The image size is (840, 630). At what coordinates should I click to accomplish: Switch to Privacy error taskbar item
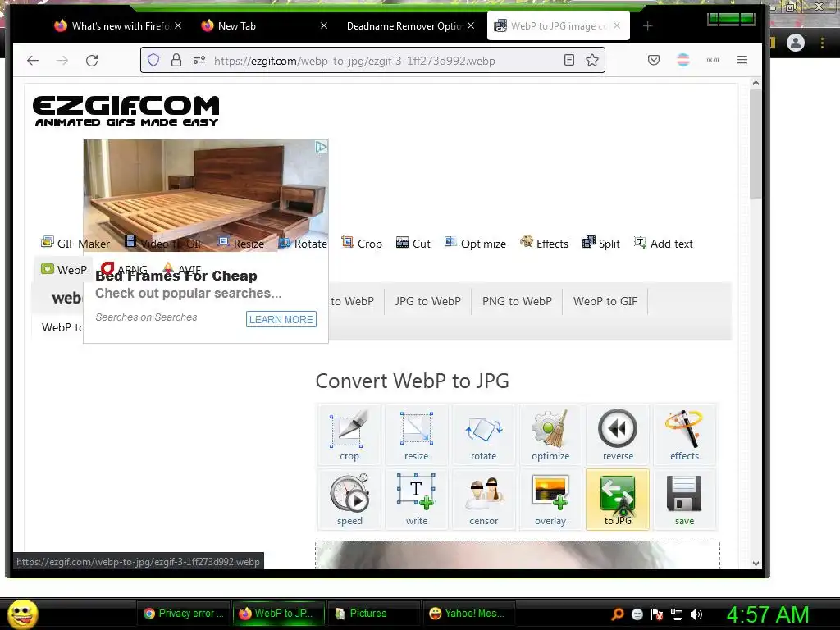tap(185, 614)
